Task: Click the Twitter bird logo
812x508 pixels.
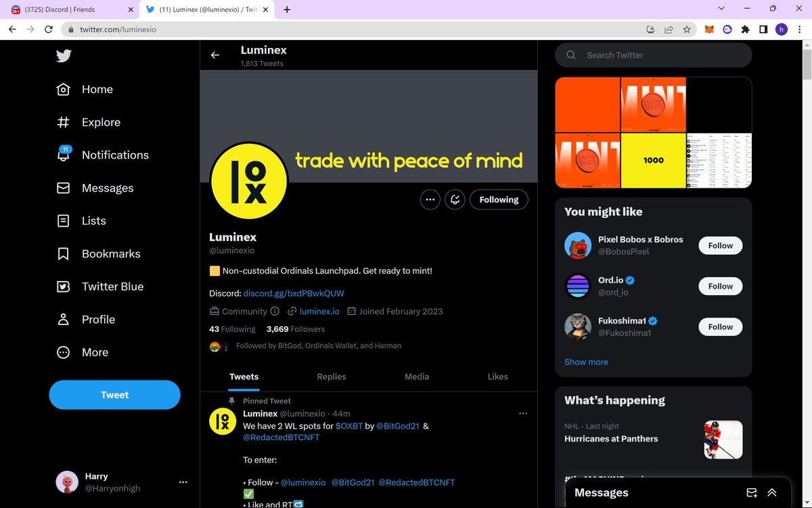Action: [64, 56]
